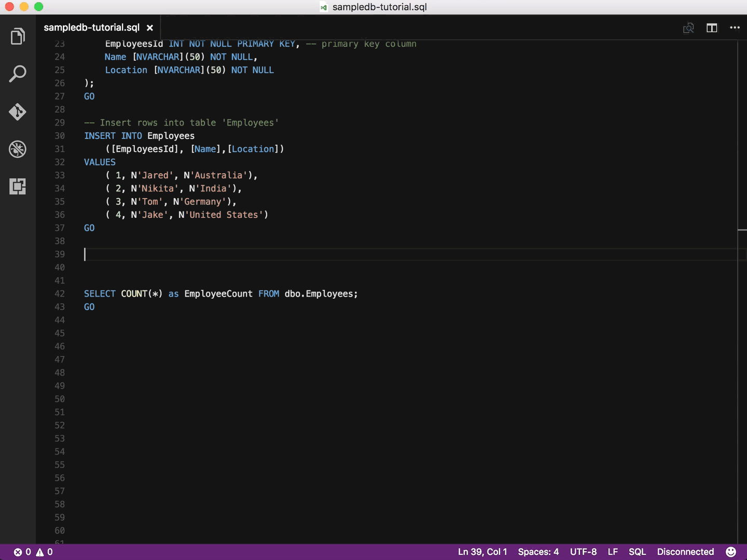Open the Source Control git icon
Viewport: 747px width, 560px height.
pyautogui.click(x=18, y=111)
